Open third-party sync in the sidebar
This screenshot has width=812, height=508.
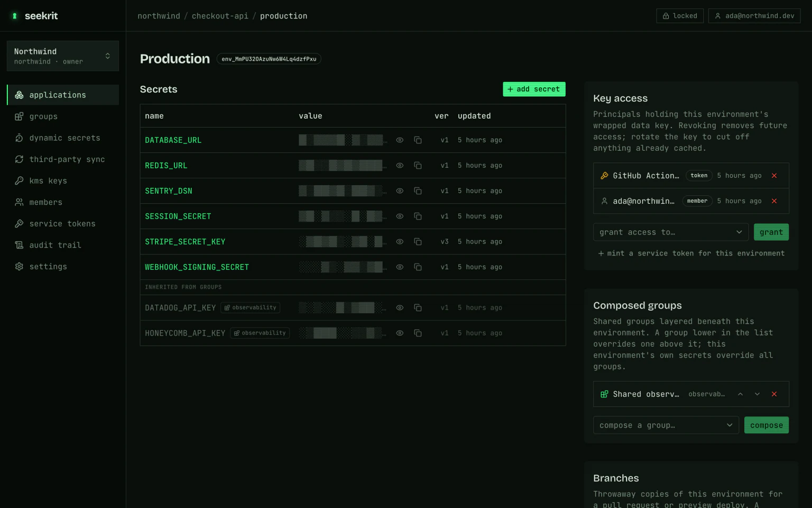pos(63,159)
